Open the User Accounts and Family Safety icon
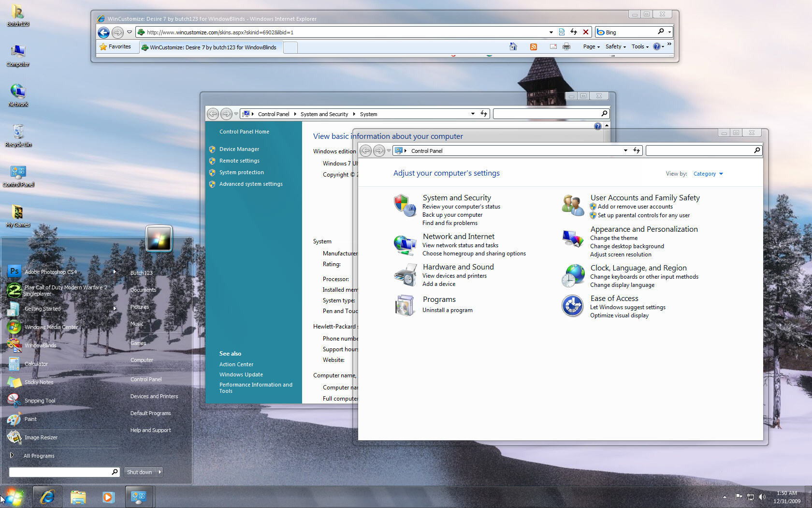Image resolution: width=812 pixels, height=508 pixels. click(573, 206)
